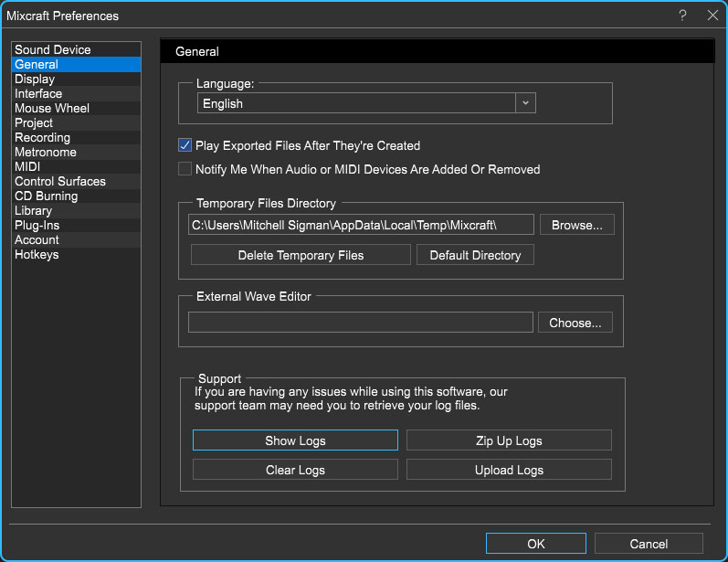Screen dimensions: 728x562
Task: Open the Mouse Wheel settings
Action: 76,108
